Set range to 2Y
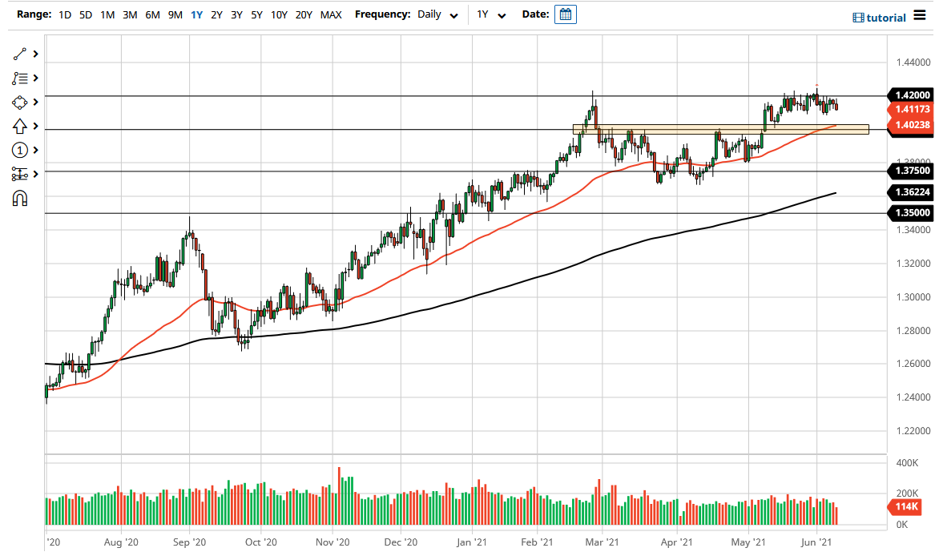This screenshot has height=560, width=939. pyautogui.click(x=217, y=15)
